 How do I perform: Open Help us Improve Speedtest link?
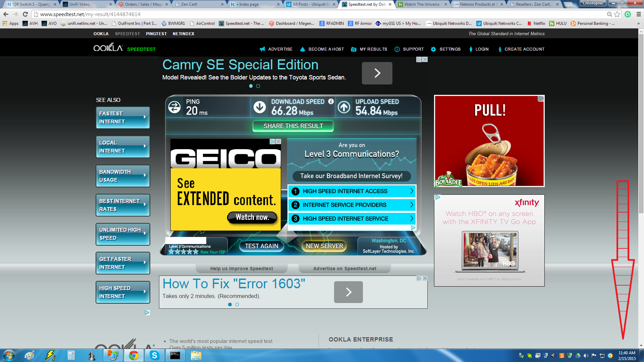click(x=241, y=268)
